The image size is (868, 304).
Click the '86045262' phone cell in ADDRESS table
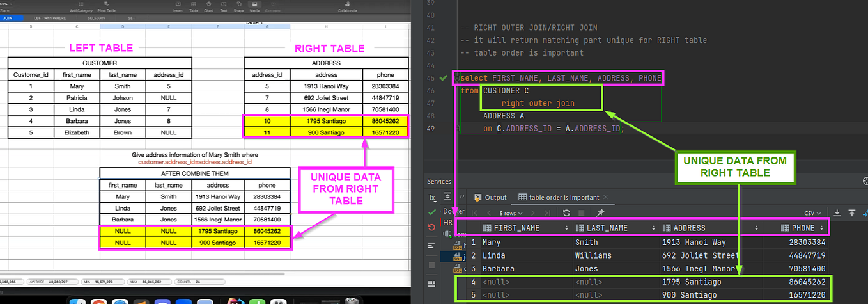point(385,121)
